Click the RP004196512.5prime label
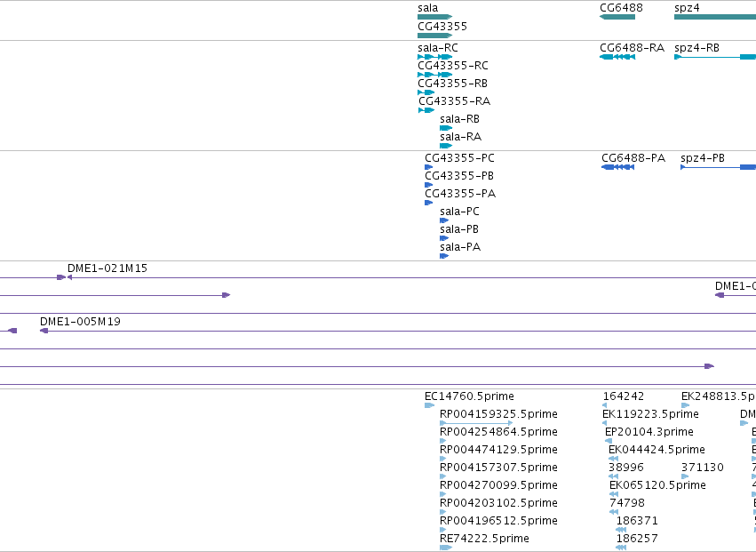 coord(498,521)
